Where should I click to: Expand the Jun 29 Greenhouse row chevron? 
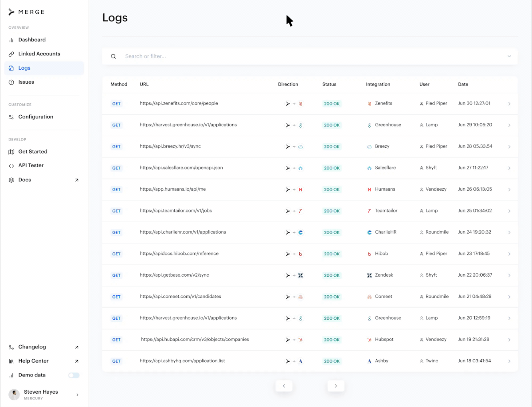tap(509, 125)
